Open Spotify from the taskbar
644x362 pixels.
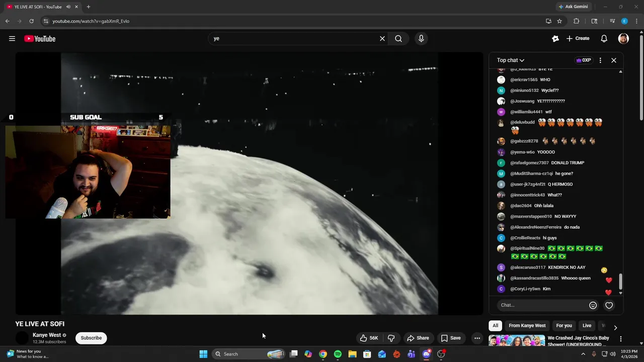(x=338, y=354)
